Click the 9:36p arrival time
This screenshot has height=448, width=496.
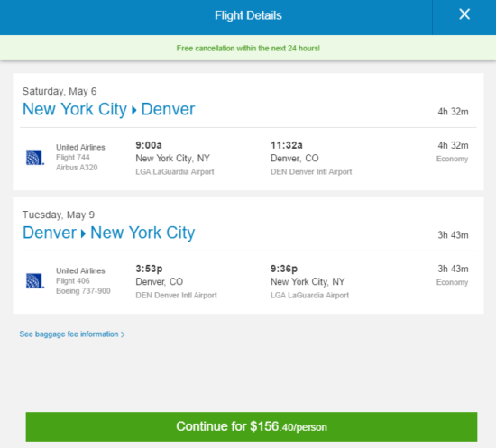[284, 269]
